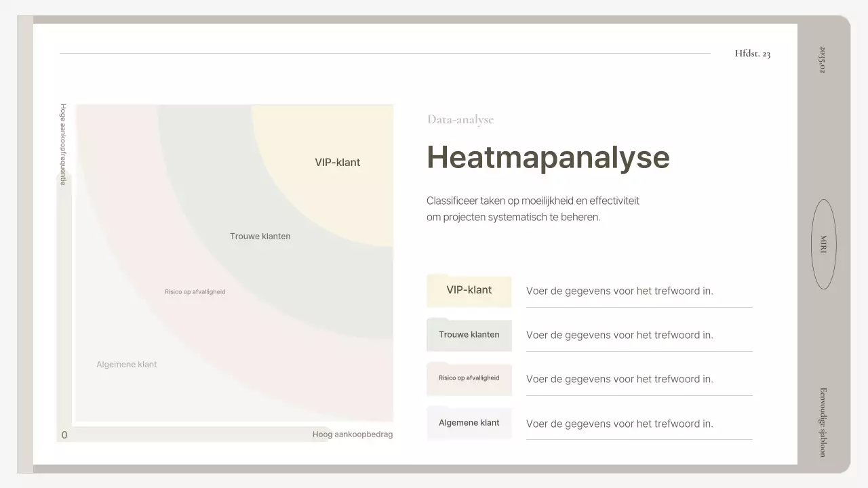868x488 pixels.
Task: Click the zero origin marker on the axis
Action: 64,434
